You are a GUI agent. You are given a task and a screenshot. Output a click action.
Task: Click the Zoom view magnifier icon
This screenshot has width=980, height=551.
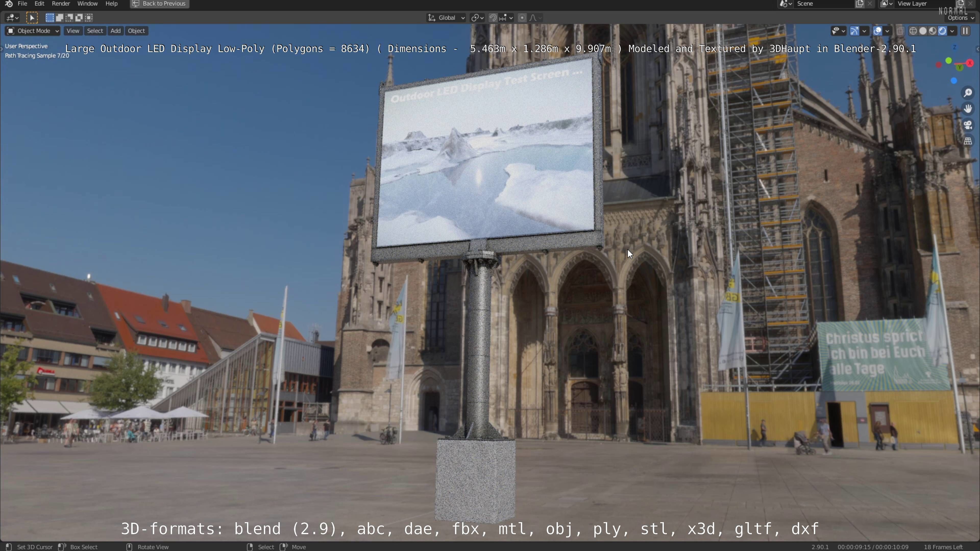coord(968,93)
